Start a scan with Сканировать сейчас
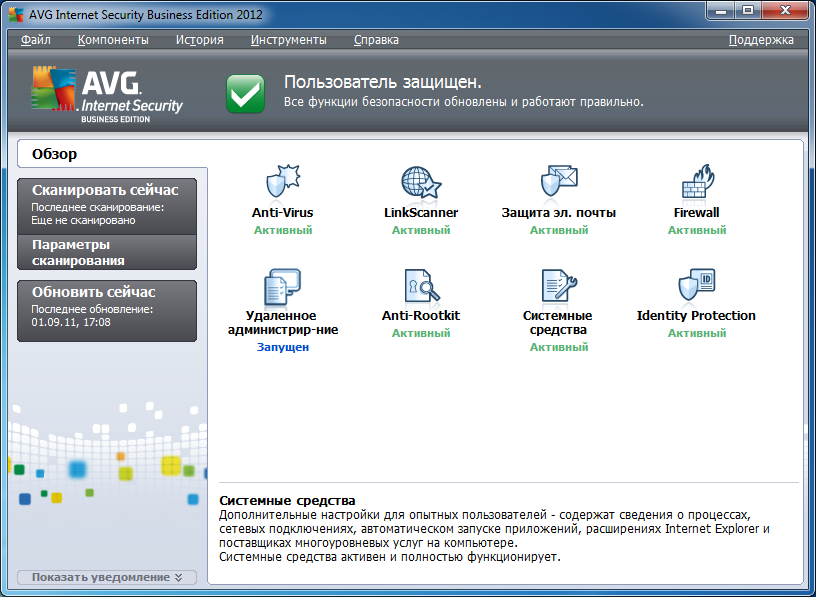816x597 pixels. click(x=107, y=205)
